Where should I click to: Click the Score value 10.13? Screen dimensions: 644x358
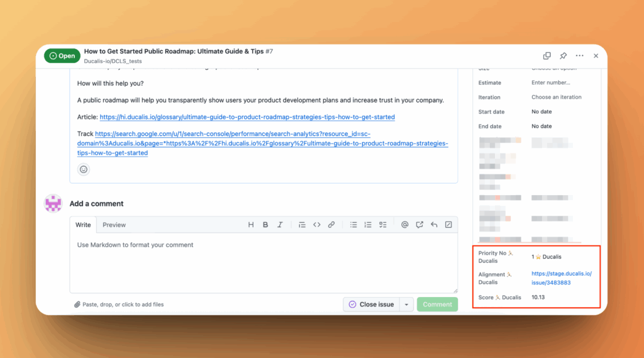(x=538, y=297)
